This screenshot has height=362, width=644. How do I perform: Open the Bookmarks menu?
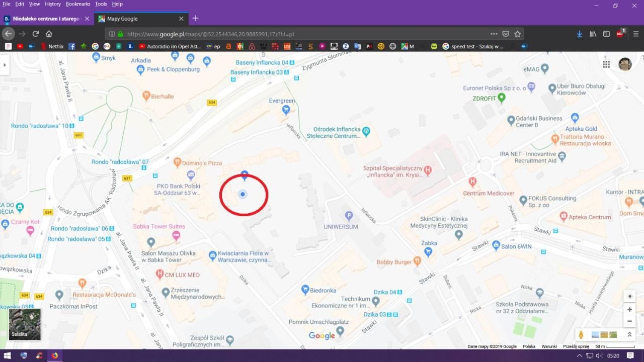pos(78,4)
